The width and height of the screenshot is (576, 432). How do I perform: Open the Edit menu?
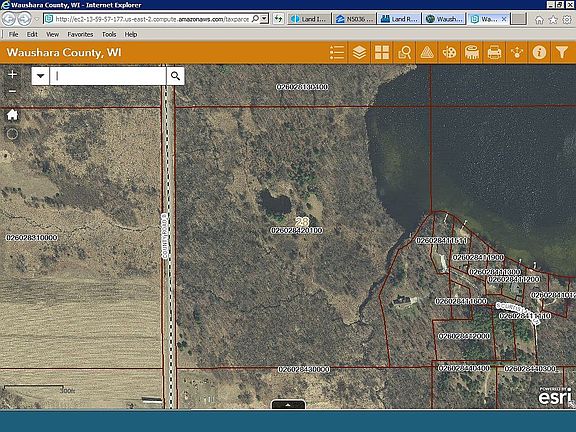[32, 34]
